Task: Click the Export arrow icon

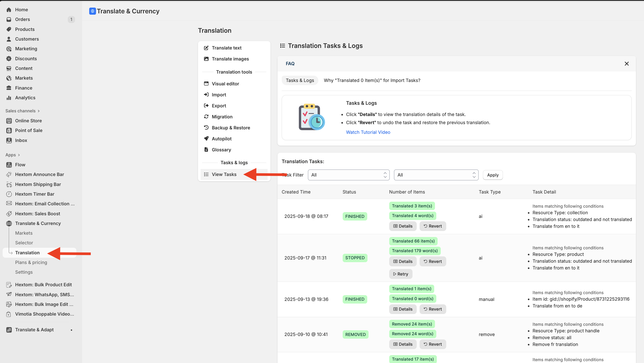Action: [x=206, y=106]
